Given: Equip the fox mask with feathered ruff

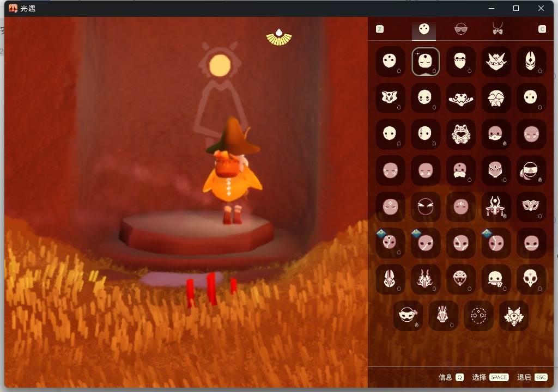Looking at the screenshot, I should 513,316.
